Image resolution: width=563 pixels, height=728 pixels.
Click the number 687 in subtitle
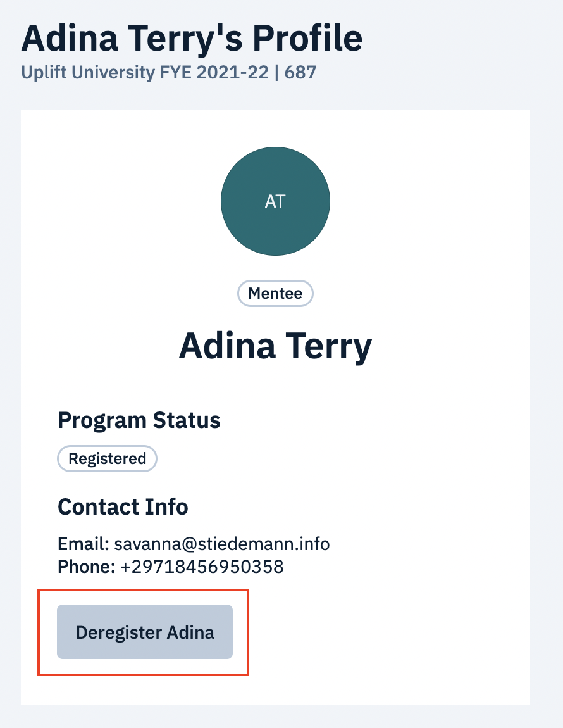click(300, 72)
